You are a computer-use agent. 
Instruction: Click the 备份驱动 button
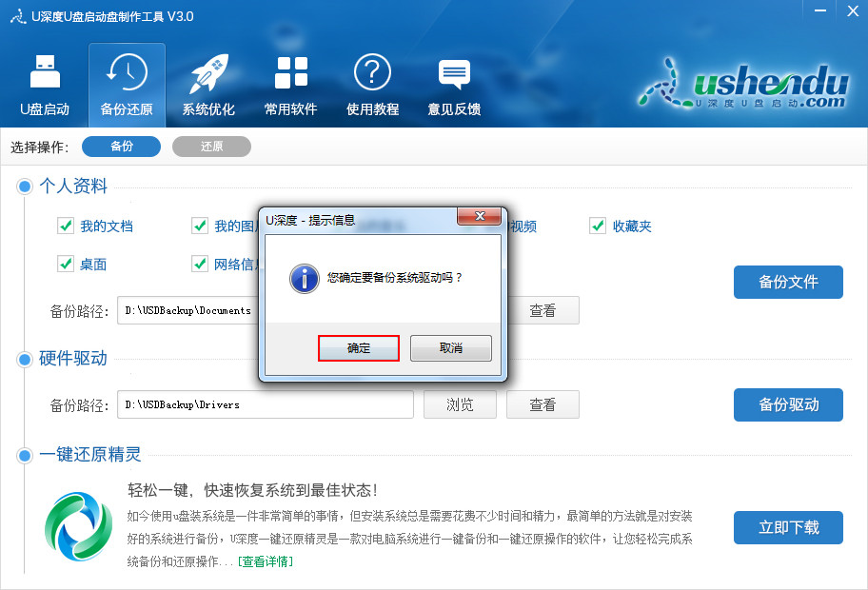click(788, 405)
